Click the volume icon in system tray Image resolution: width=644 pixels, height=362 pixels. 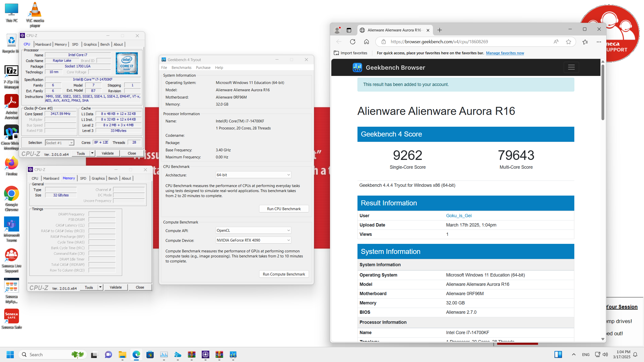click(605, 354)
